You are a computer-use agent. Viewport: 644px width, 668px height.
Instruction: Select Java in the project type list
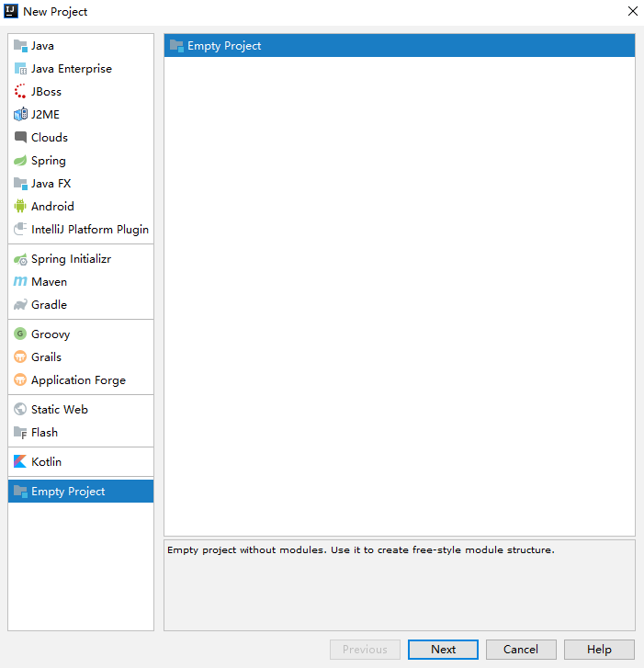tap(81, 46)
